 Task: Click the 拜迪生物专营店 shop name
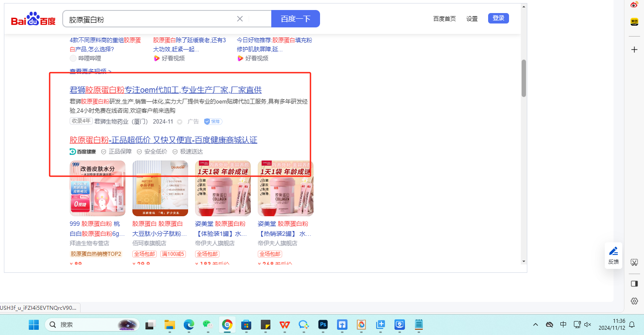(x=89, y=243)
